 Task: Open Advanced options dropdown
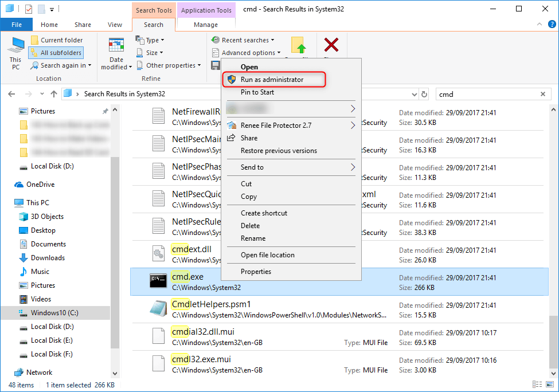click(246, 53)
